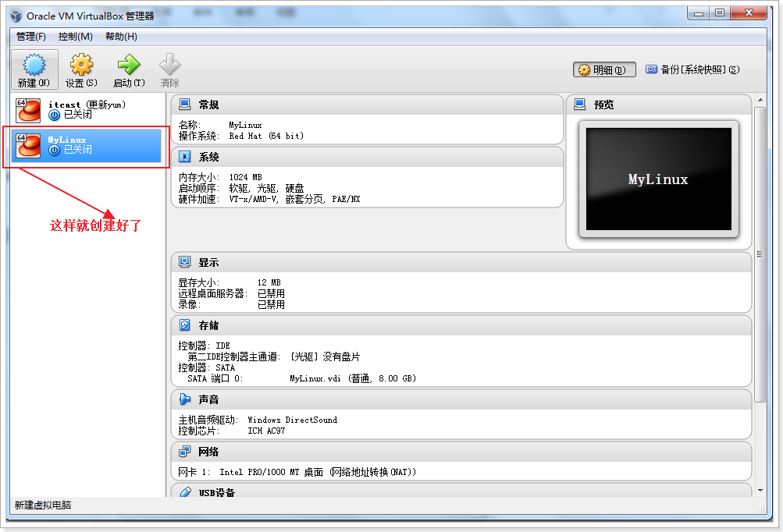Close the VirtualBox Manager window

[x=748, y=13]
